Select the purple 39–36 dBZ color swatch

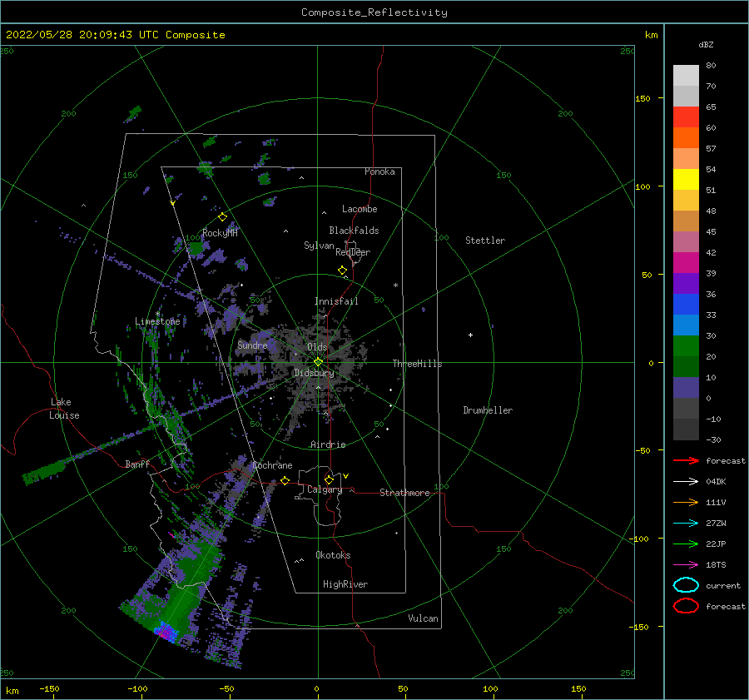tap(686, 283)
